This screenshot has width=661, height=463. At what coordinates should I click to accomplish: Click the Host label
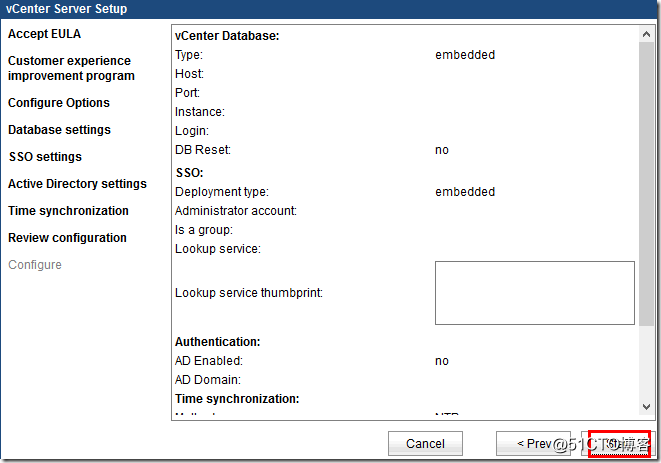tap(189, 74)
